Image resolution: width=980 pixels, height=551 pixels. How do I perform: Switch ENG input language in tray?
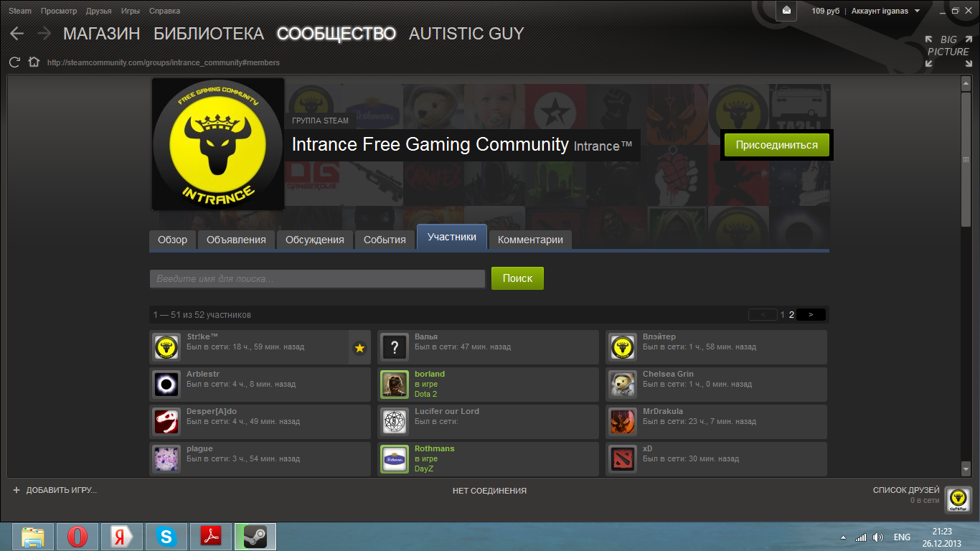(x=902, y=537)
